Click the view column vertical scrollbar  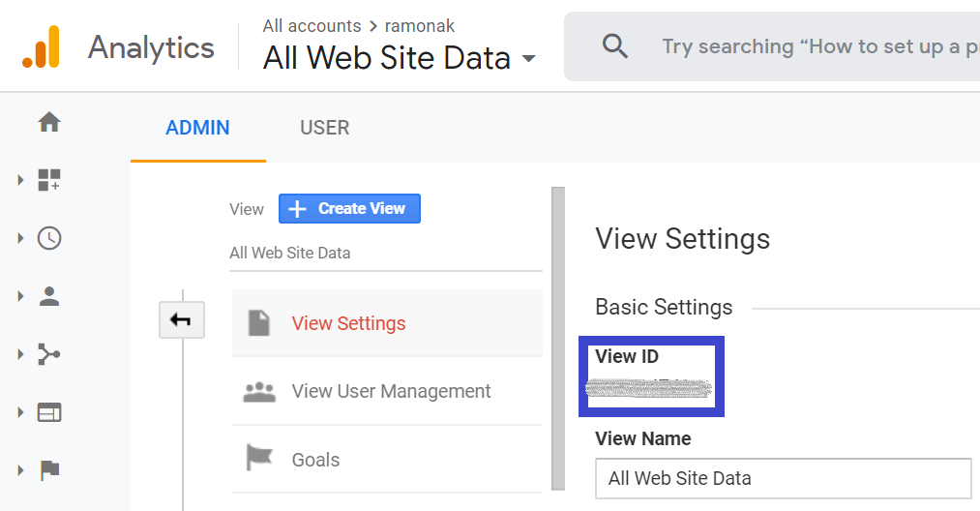pos(558,339)
